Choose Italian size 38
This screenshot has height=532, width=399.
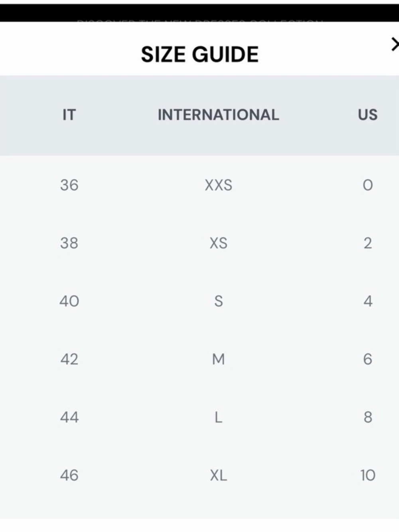[69, 243]
